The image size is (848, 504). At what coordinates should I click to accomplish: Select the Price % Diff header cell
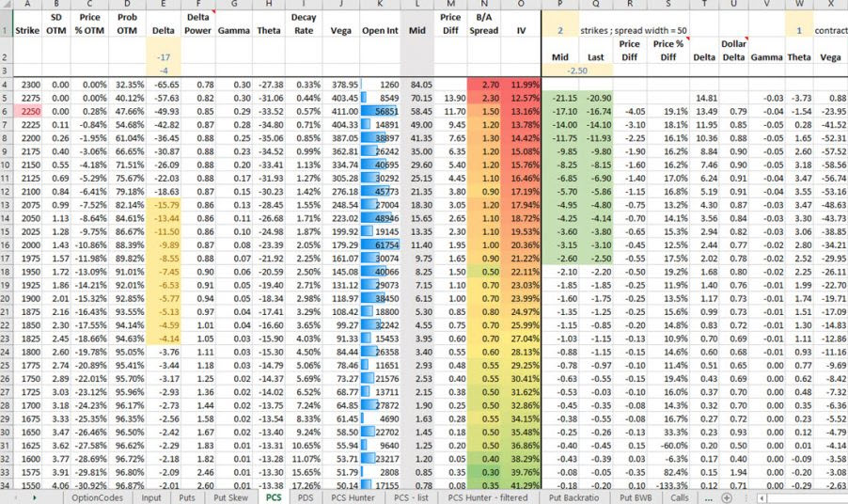point(667,50)
